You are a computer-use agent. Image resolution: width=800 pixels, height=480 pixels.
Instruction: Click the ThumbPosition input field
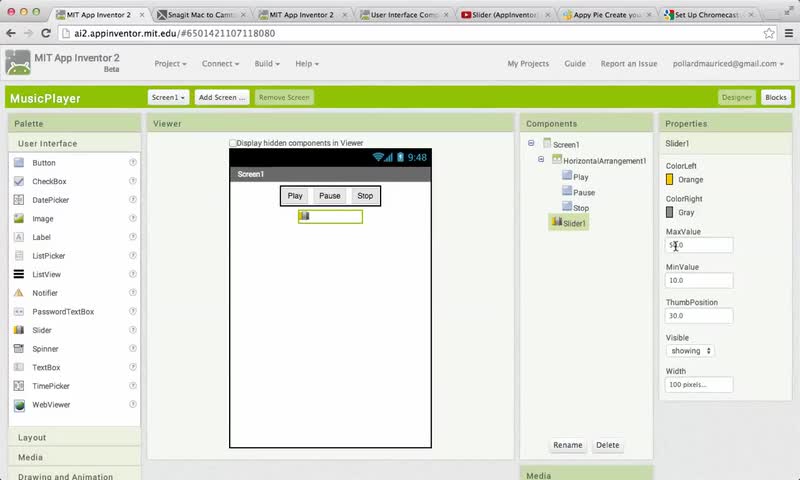point(699,316)
